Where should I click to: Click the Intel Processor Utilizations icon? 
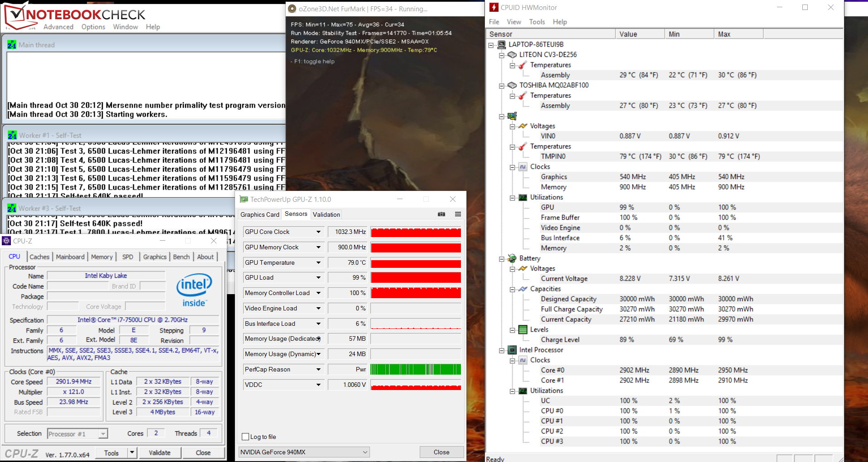pyautogui.click(x=523, y=391)
